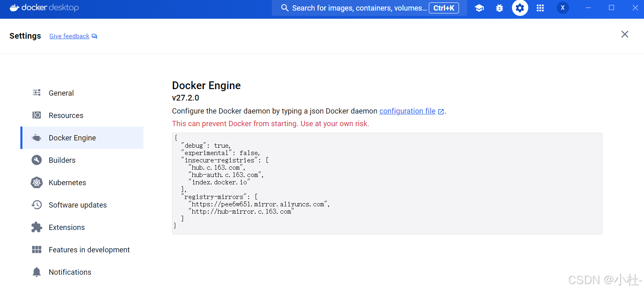Screen dimensions: 644x291
Task: Click the General sliders icon
Action: 37,93
